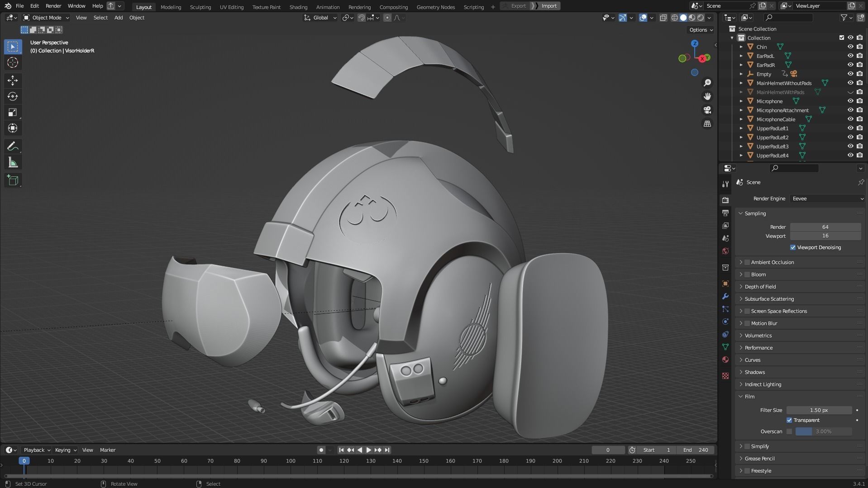Switch to the Geometry Nodes workspace tab
Viewport: 868px width, 488px height.
tap(435, 7)
